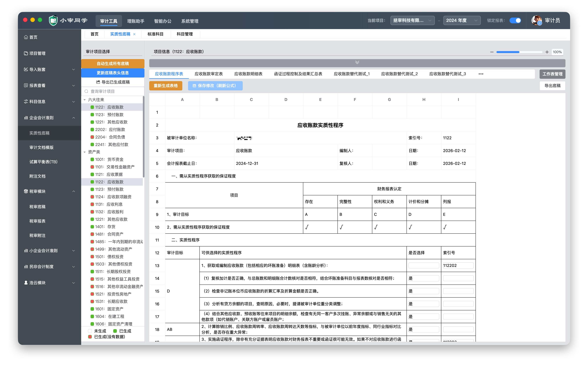Click the 小审同学 shield logo icon
Image resolution: width=588 pixels, height=369 pixels.
click(x=53, y=20)
